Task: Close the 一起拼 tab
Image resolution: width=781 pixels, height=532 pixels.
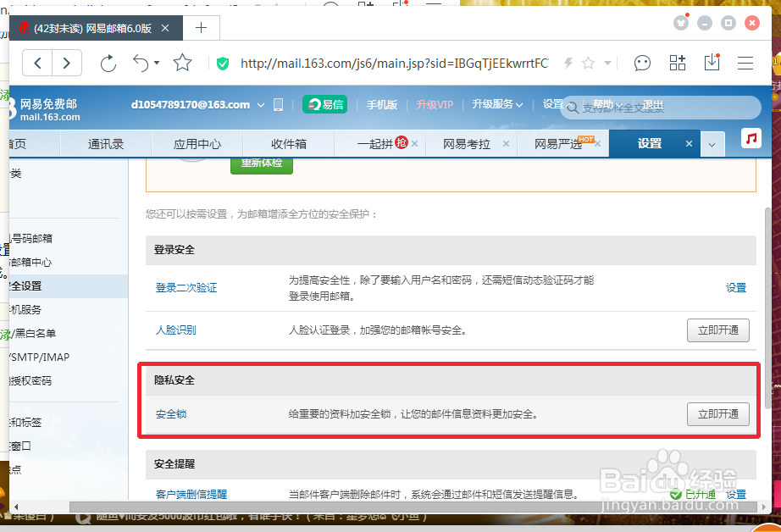Action: [414, 143]
